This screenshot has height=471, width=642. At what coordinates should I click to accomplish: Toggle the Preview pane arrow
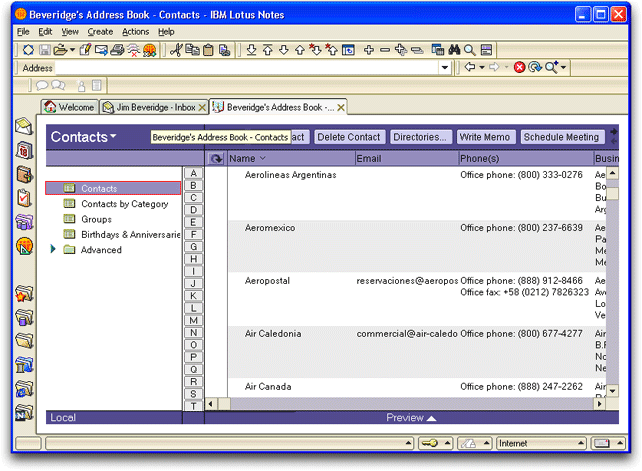(432, 418)
